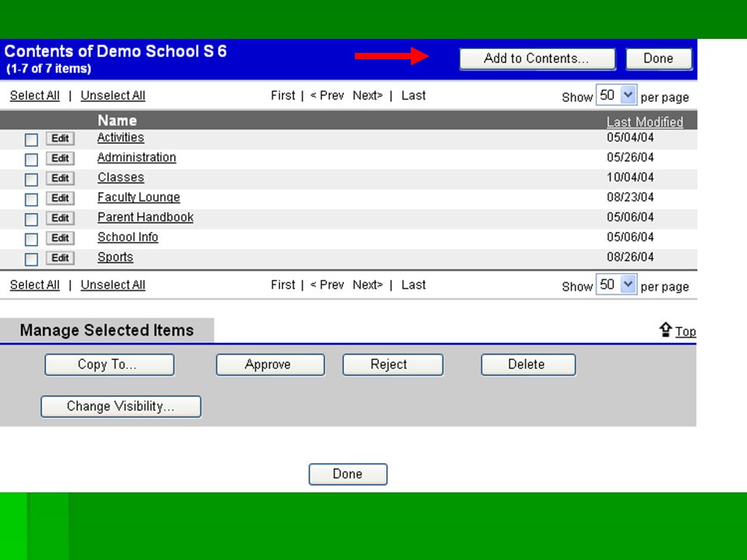Open the top Show per page dropdown
The width and height of the screenshot is (747, 560).
[x=616, y=95]
